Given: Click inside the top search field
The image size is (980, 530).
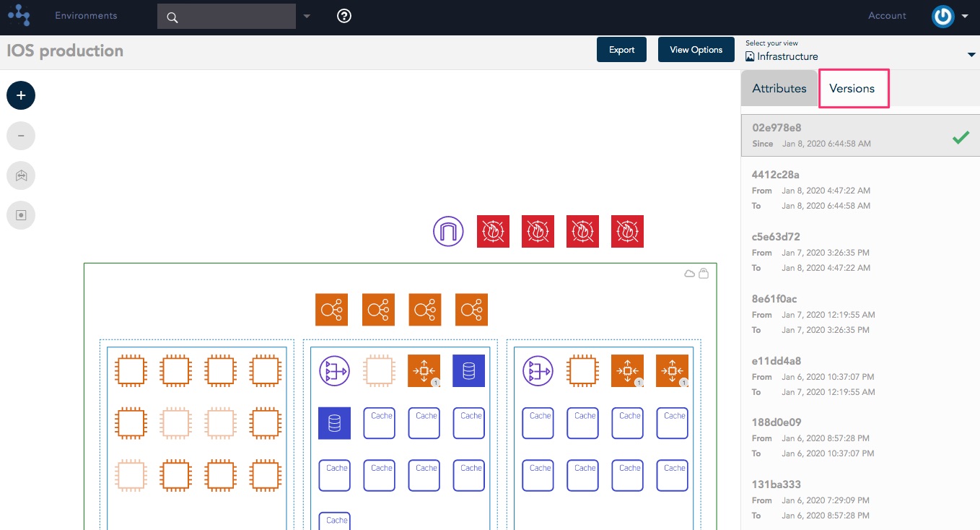Looking at the screenshot, I should tap(227, 17).
